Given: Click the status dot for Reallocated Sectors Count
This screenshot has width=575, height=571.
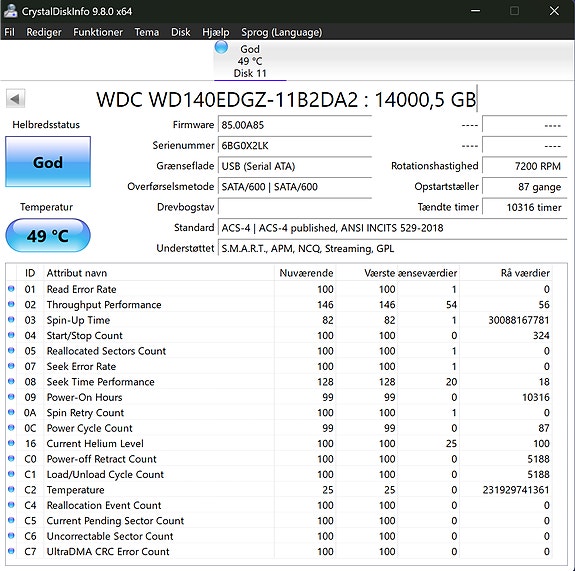Looking at the screenshot, I should click(11, 350).
